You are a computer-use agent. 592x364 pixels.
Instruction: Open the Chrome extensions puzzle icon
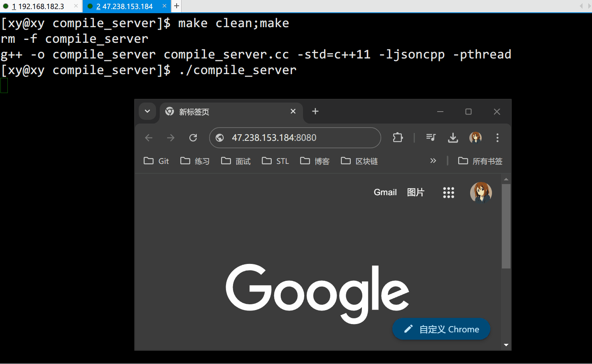pos(398,138)
